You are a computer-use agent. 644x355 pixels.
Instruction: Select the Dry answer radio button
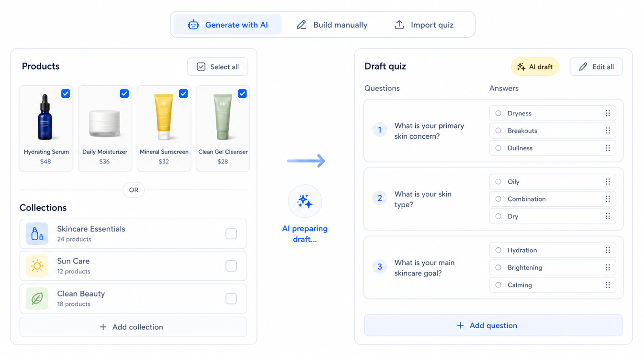(x=498, y=216)
